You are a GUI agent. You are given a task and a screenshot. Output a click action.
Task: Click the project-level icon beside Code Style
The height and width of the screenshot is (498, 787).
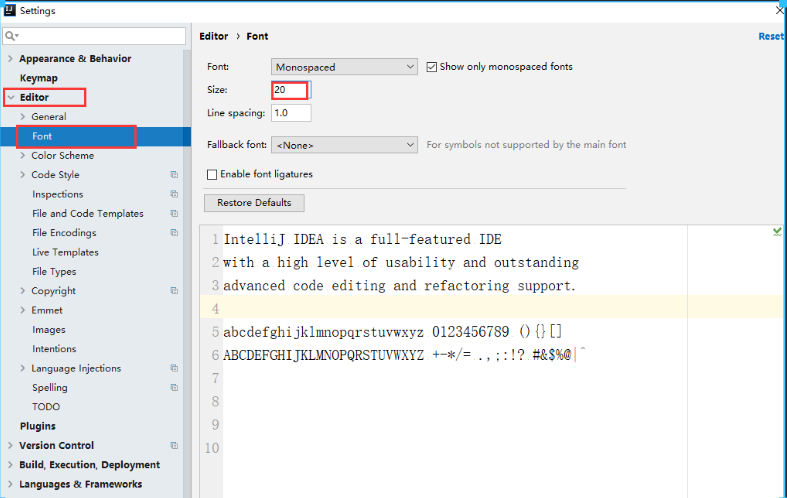point(174,175)
